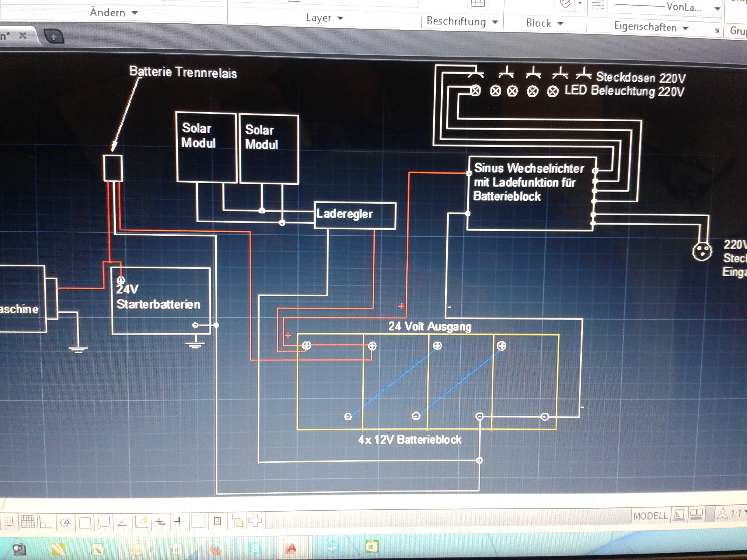Click object snap tracking icon
Image resolution: width=747 pixels, height=560 pixels.
[x=122, y=522]
